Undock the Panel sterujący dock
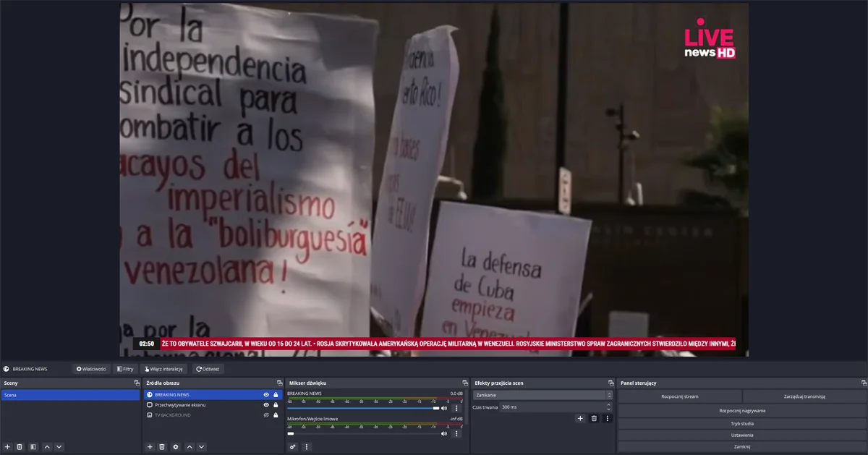Screen dimensions: 868x455 tap(863, 383)
